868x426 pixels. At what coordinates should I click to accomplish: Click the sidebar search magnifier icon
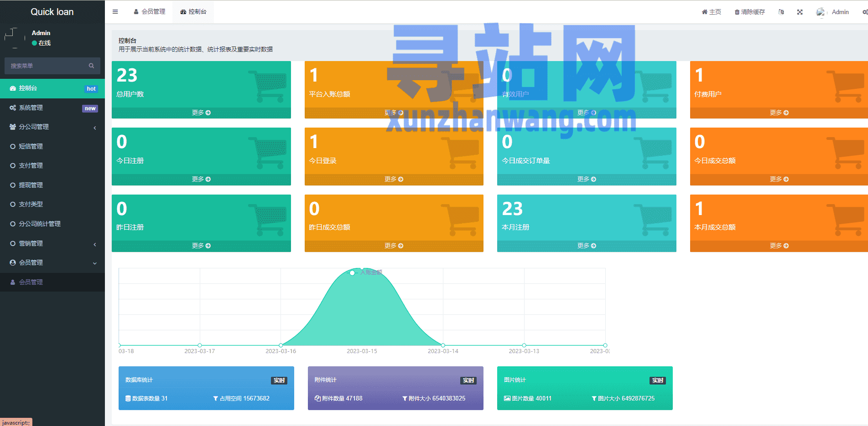(91, 66)
